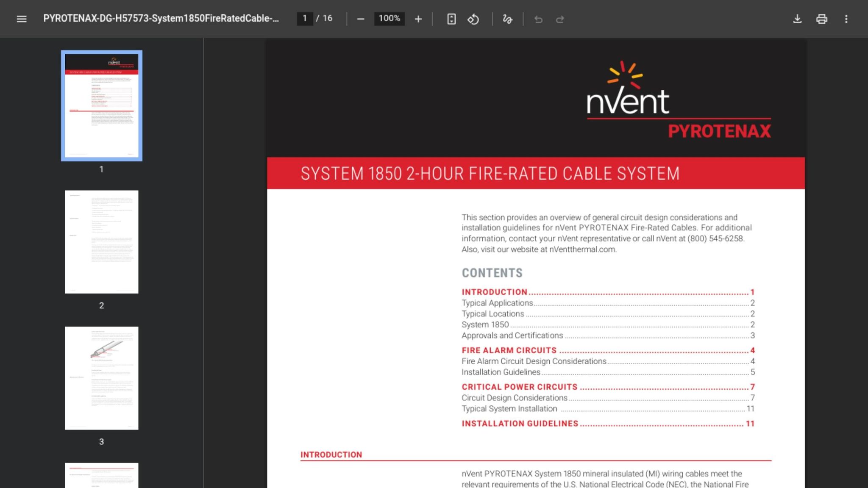The width and height of the screenshot is (868, 488).
Task: Click the undo arrow icon
Action: (538, 19)
